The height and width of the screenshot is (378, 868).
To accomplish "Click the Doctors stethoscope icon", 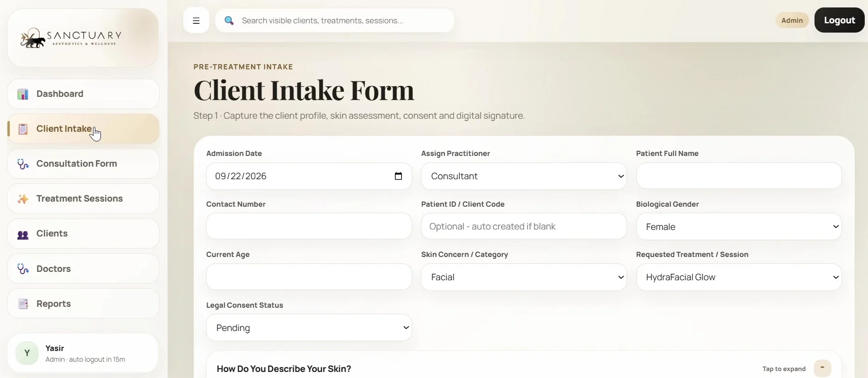I will pos(23,269).
